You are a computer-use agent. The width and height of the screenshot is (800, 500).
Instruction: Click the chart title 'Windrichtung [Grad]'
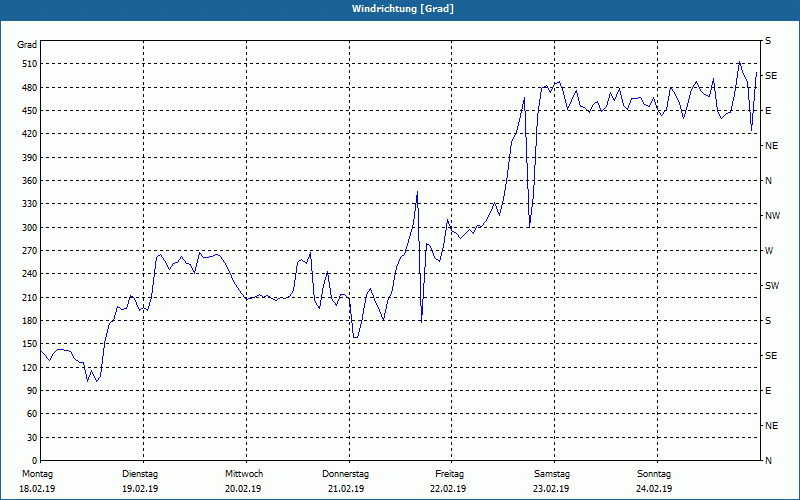coord(403,9)
